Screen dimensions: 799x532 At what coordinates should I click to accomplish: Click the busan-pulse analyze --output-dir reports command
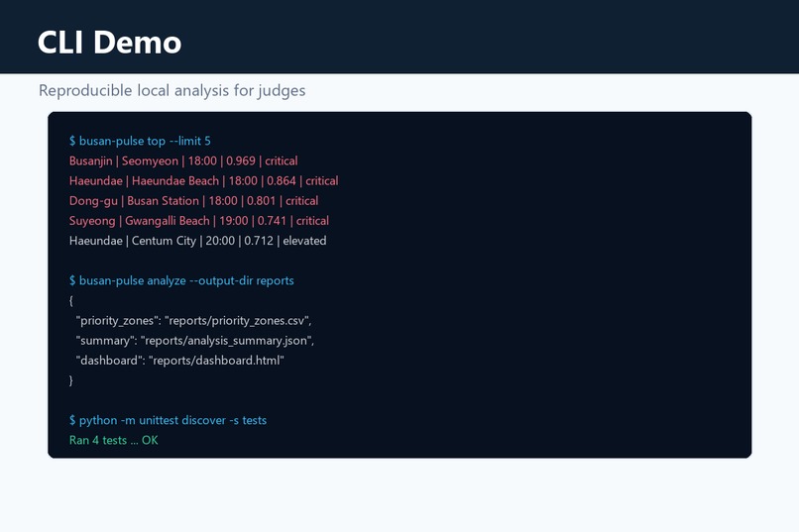pyautogui.click(x=181, y=280)
